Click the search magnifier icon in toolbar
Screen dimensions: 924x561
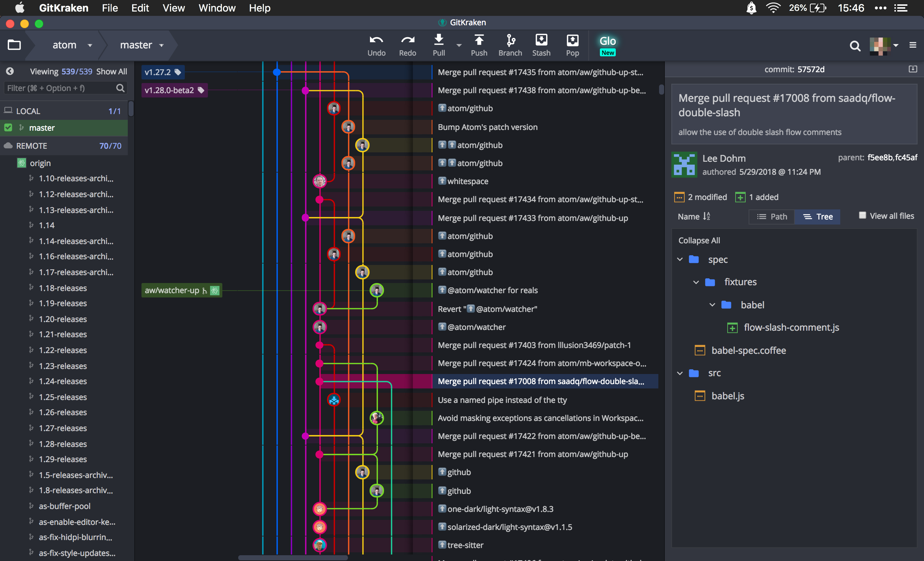[855, 46]
